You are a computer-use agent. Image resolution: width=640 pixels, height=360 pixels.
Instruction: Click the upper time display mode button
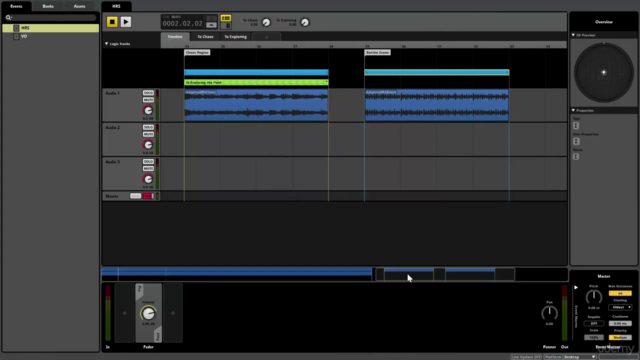pos(211,18)
